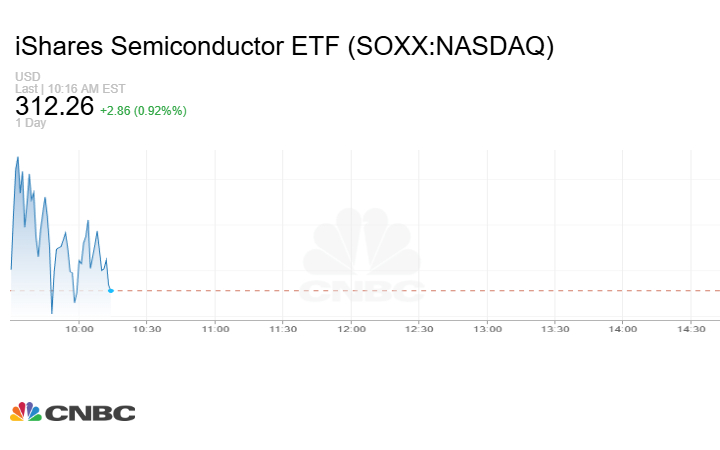Click the green +2.86 (0.92%) change text

click(x=142, y=110)
